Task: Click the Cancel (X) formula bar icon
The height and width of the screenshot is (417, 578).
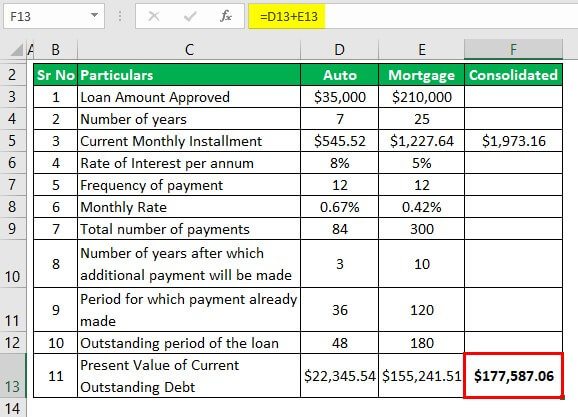Action: point(154,16)
